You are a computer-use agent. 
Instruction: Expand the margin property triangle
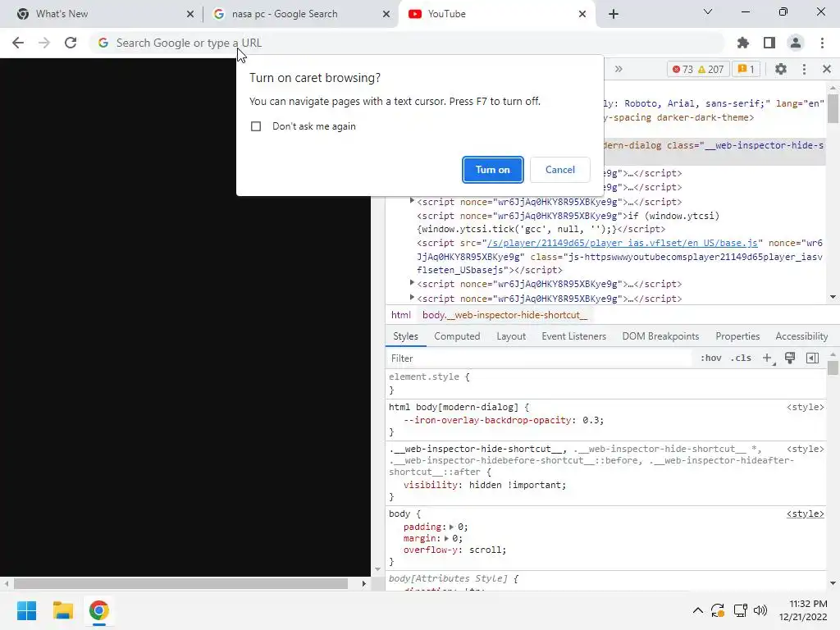445,538
